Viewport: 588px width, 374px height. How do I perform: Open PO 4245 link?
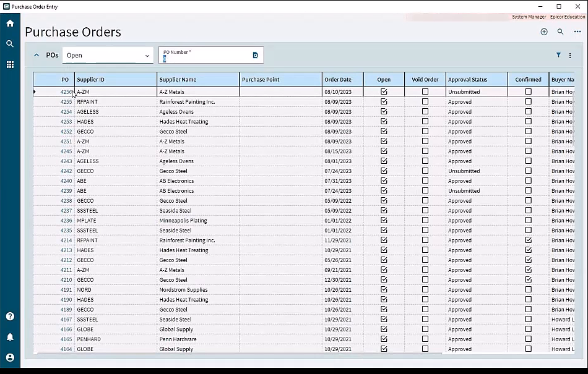coord(66,151)
